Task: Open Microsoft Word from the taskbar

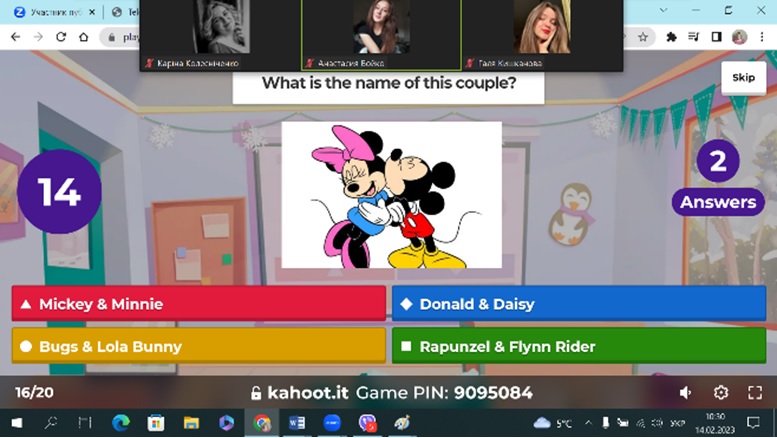Action: 297,423
